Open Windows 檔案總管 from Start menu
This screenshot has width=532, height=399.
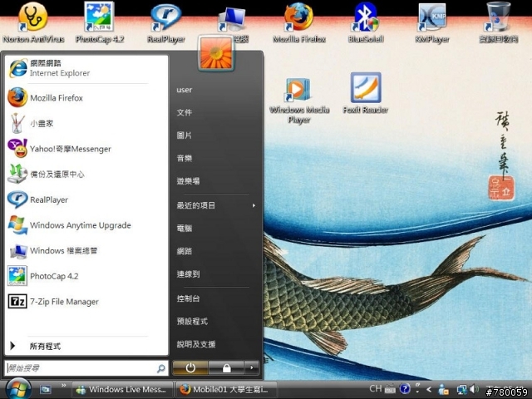coord(86,250)
